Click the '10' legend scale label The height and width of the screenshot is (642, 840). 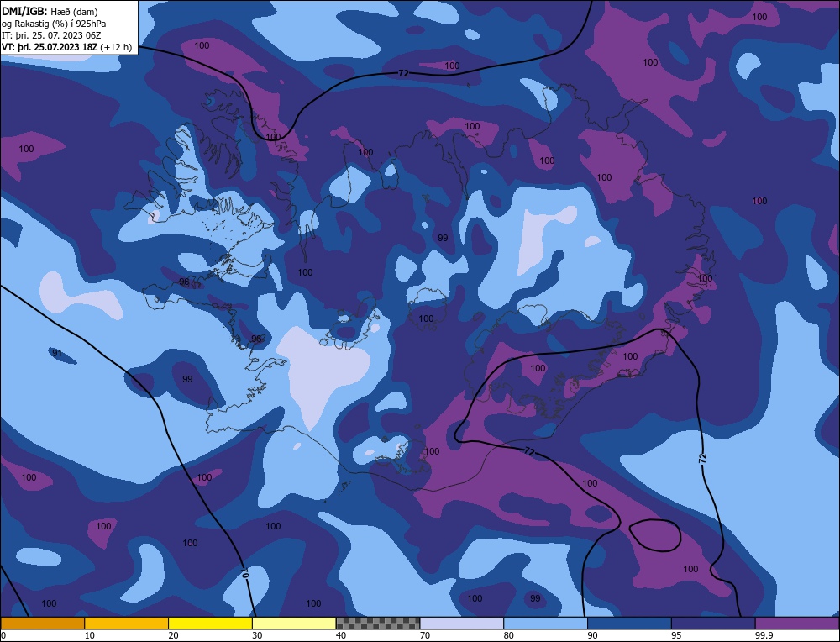90,635
